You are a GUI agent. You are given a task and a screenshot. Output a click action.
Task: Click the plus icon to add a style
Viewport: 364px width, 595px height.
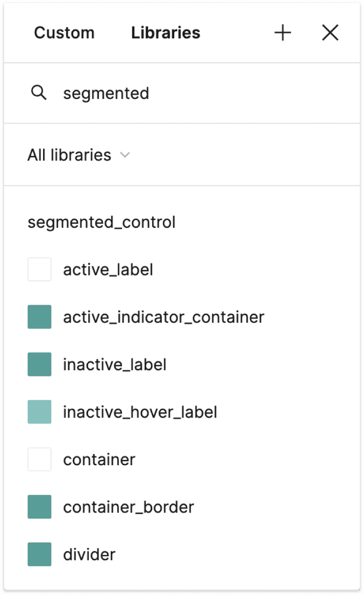pos(282,33)
